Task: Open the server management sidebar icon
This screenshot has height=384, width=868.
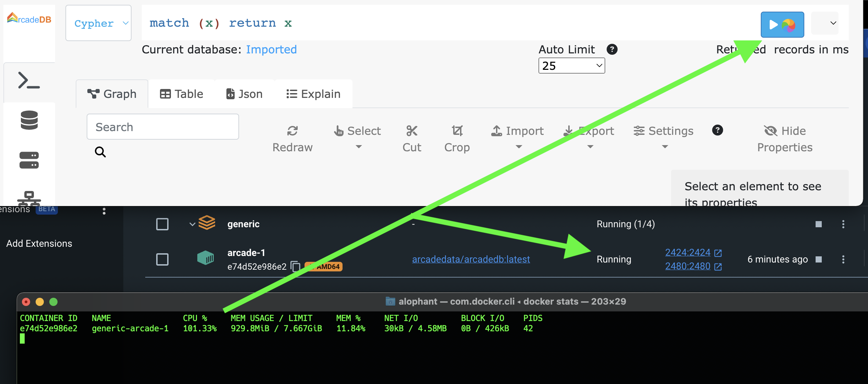Action: pos(29,159)
